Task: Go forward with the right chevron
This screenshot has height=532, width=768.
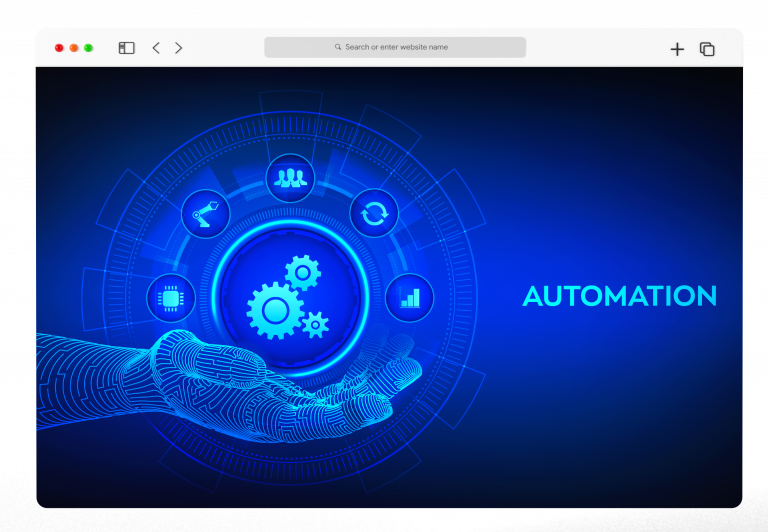Action: point(179,48)
